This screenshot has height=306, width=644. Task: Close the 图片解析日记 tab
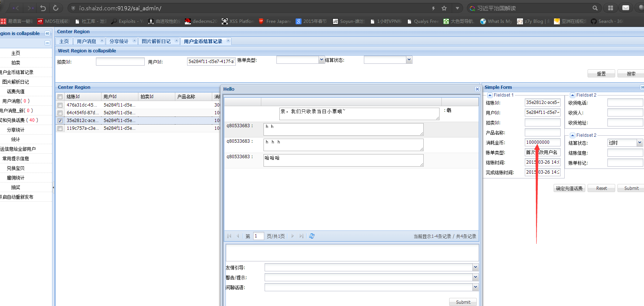click(x=176, y=41)
